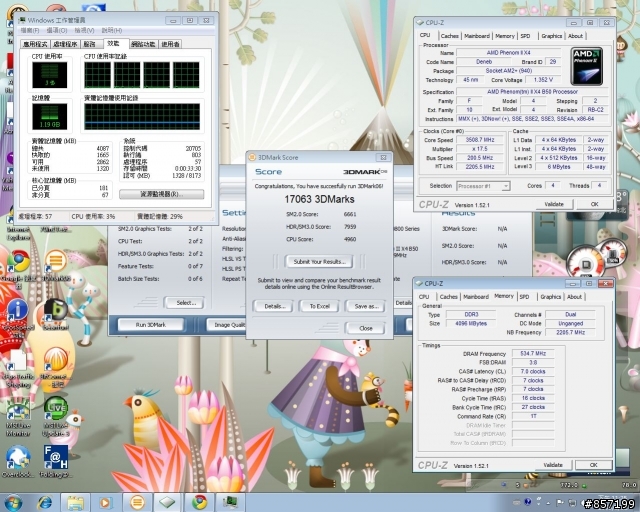Click Select button under Tests in 3DMark
Image resolution: width=640 pixels, height=512 pixels.
pos(184,303)
